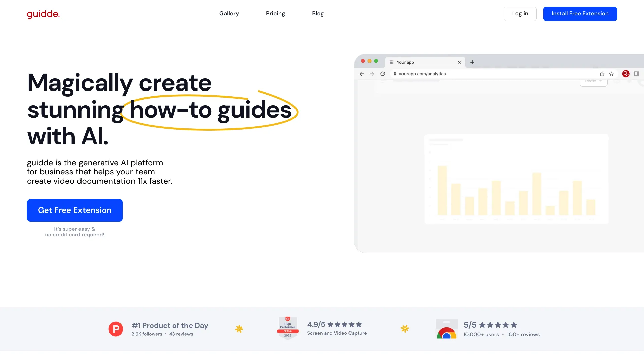The image size is (644, 362).
Task: Click the 4.9/5 star rating
Action: point(334,324)
